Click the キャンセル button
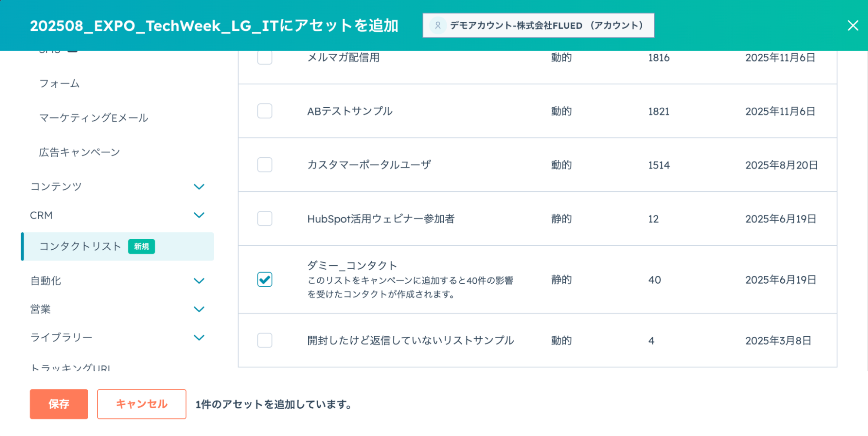868x436 pixels. 142,404
